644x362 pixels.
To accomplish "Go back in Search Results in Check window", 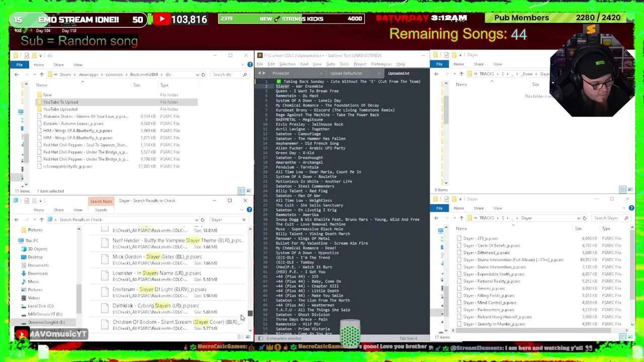I will coord(16,220).
